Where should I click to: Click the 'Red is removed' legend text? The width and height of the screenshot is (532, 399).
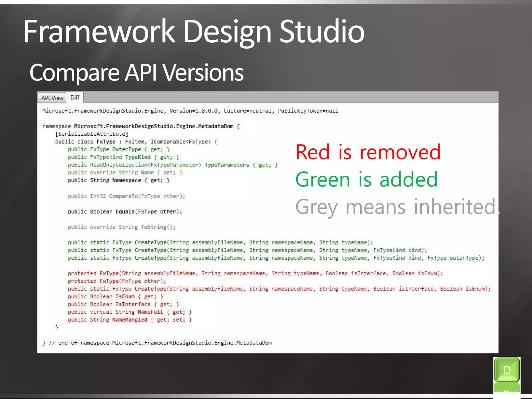(368, 152)
